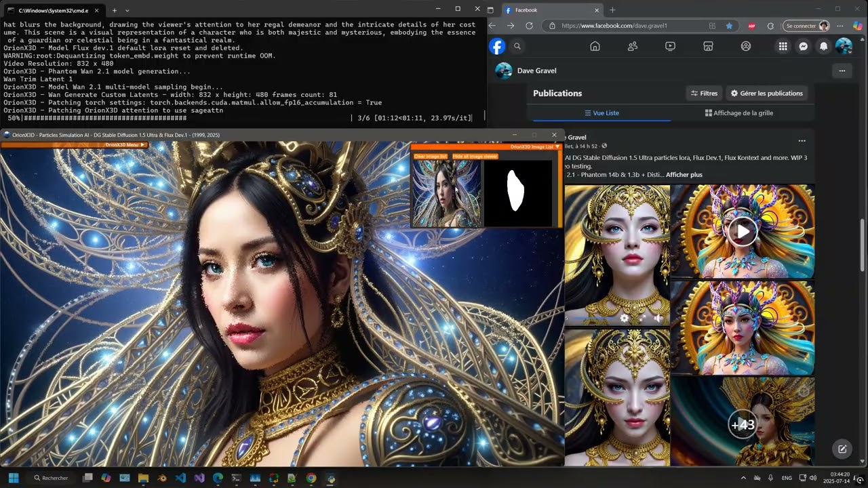Click Clear image list button
The width and height of the screenshot is (868, 488).
pos(430,157)
